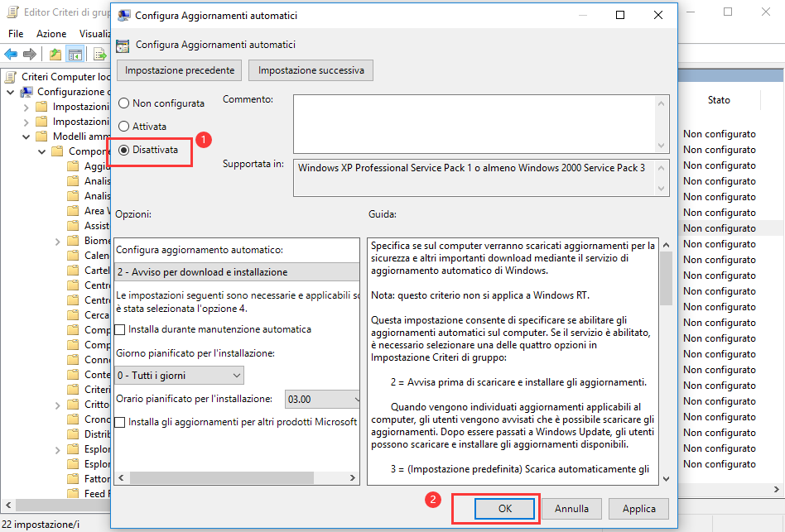Click the folder icon of Modelli amm node
Screen dimensions: 785x532
click(x=42, y=136)
